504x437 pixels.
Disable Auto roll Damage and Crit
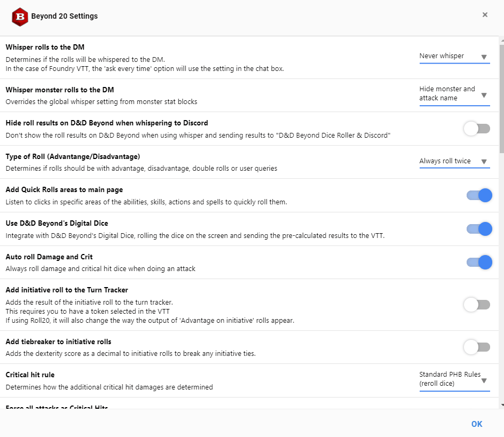pos(479,262)
